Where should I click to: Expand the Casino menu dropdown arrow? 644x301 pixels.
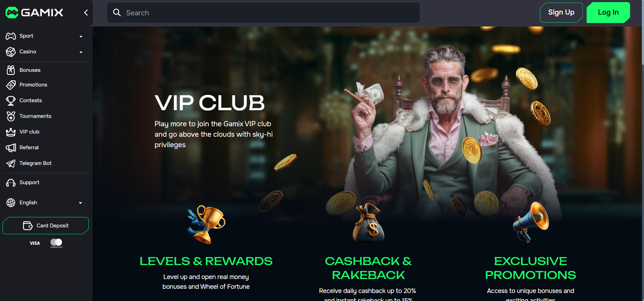click(x=81, y=52)
